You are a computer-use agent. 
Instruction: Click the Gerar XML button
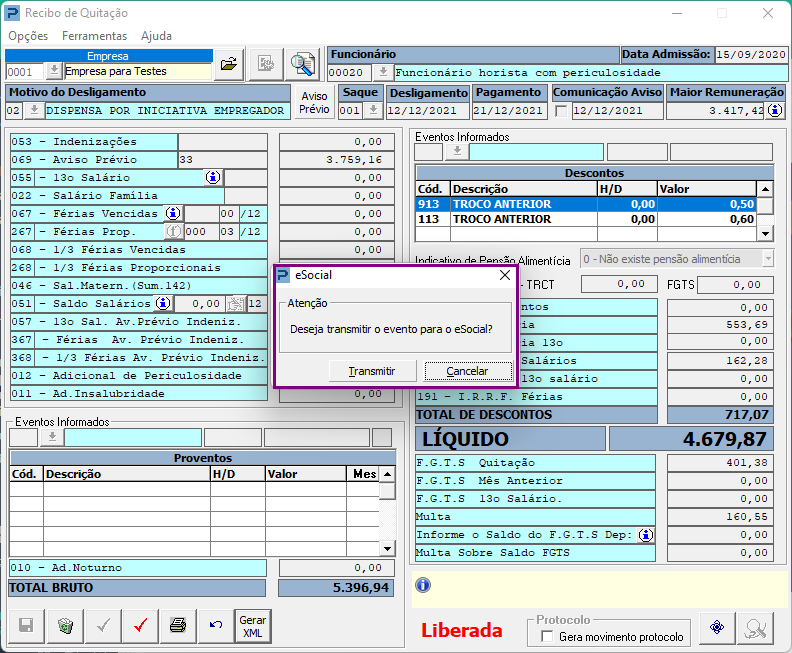click(253, 626)
